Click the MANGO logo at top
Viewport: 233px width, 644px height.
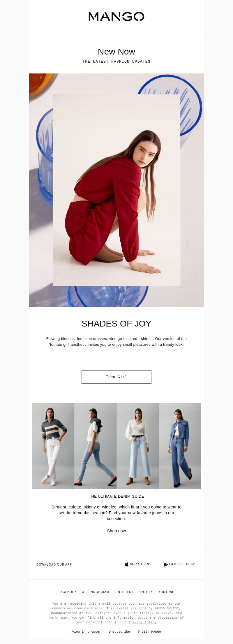pyautogui.click(x=116, y=17)
